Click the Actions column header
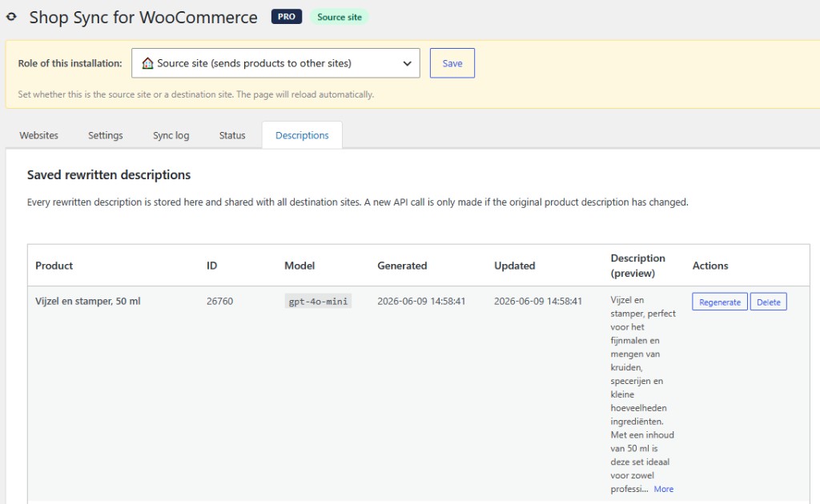Viewport: 820px width, 504px height. click(x=710, y=266)
